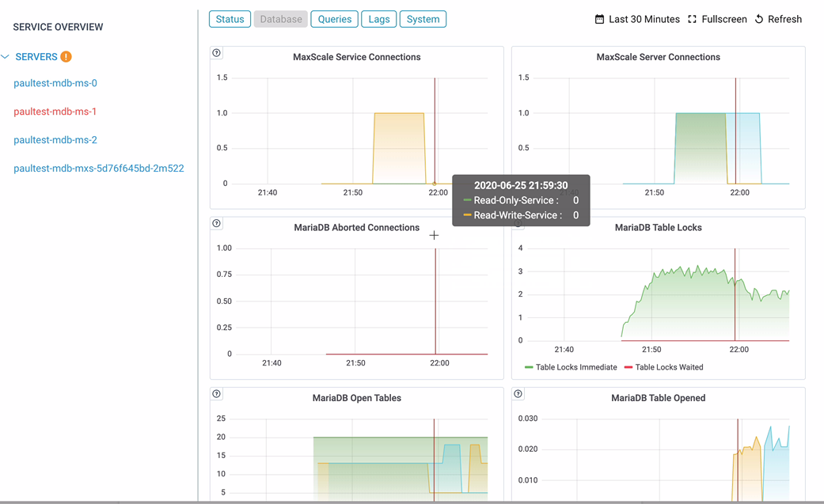Open paultest-mdb-mxs-5d76f645bd-2m522 server

point(99,169)
